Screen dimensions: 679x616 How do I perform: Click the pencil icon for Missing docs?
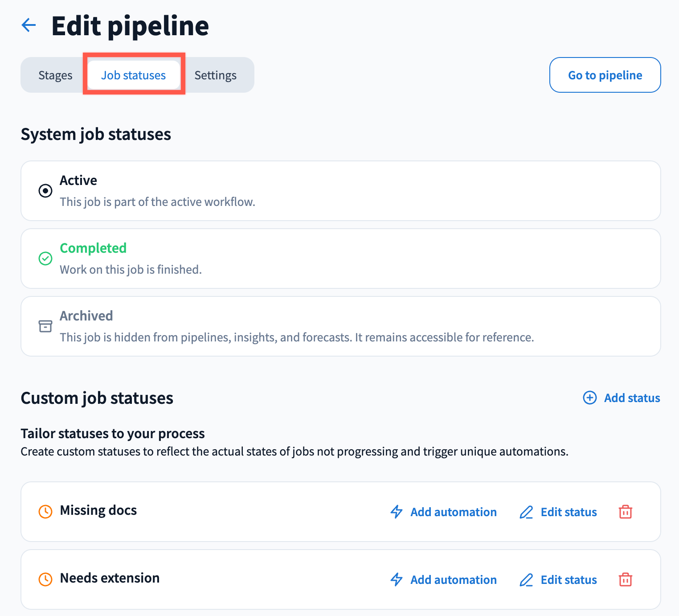[526, 512]
